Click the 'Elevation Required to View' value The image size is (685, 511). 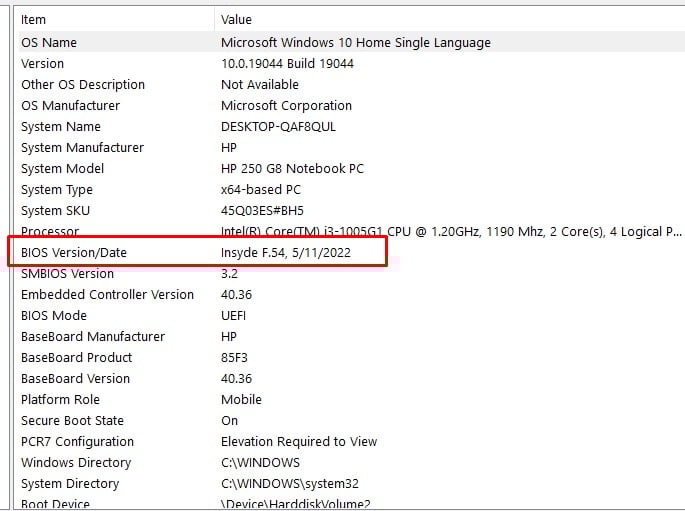[299, 442]
